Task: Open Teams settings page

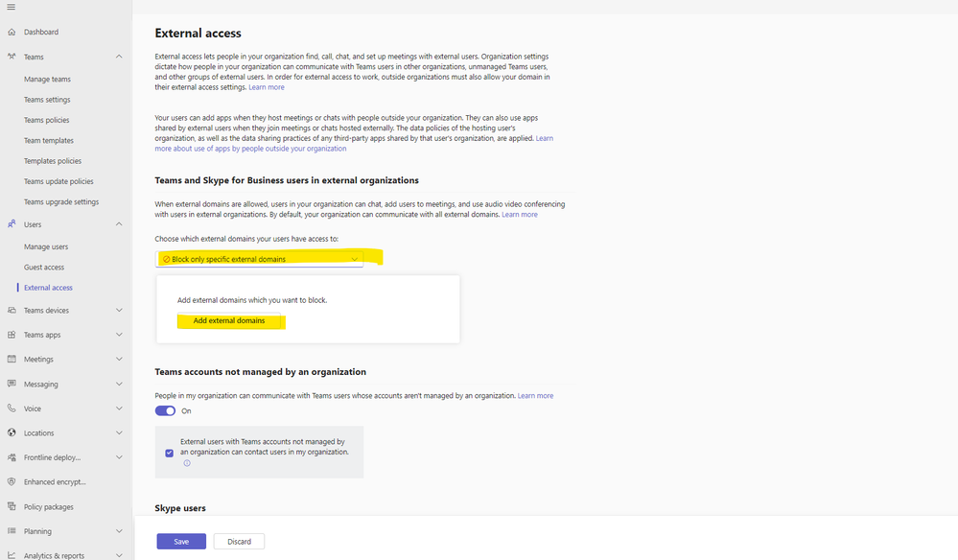Action: click(47, 100)
